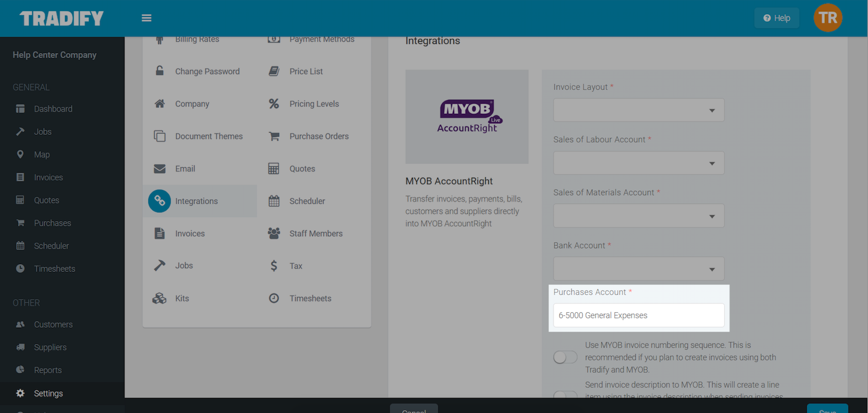The height and width of the screenshot is (413, 868).
Task: Go to Map in the sidebar
Action: click(42, 154)
